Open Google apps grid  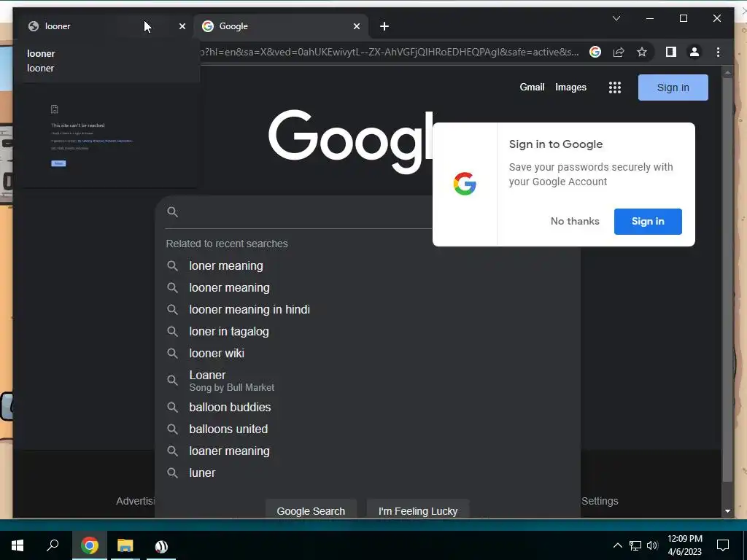[x=614, y=87]
